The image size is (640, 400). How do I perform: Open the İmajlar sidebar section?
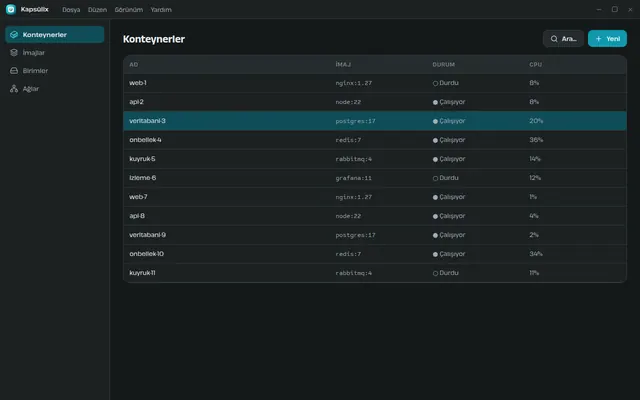tap(55, 53)
